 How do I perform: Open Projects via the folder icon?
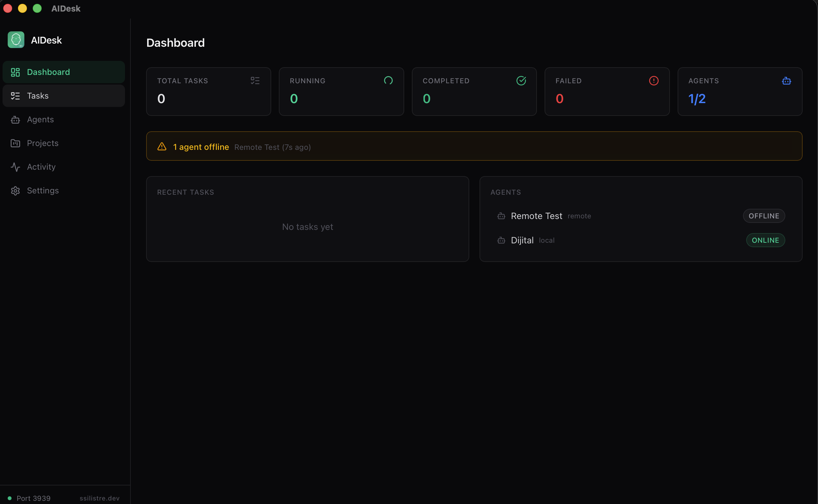coord(15,143)
